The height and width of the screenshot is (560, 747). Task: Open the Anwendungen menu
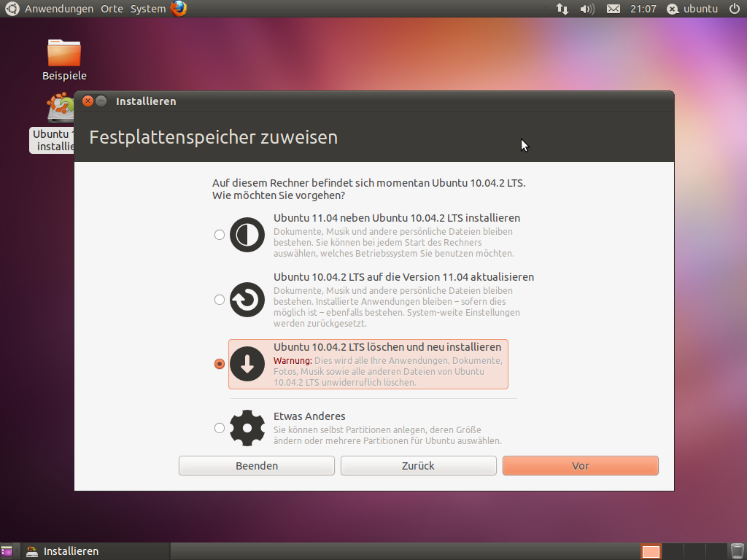coord(59,9)
